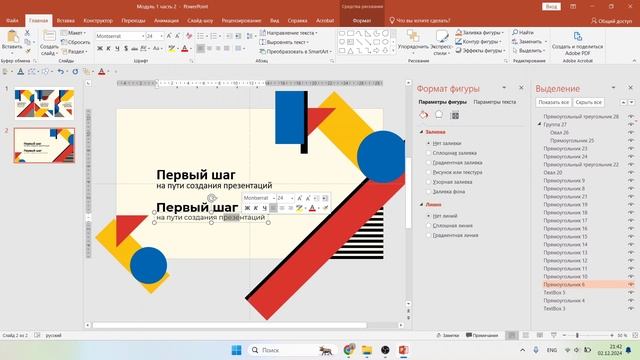
Task: Open Chrome from the taskbar
Action: pyautogui.click(x=349, y=350)
